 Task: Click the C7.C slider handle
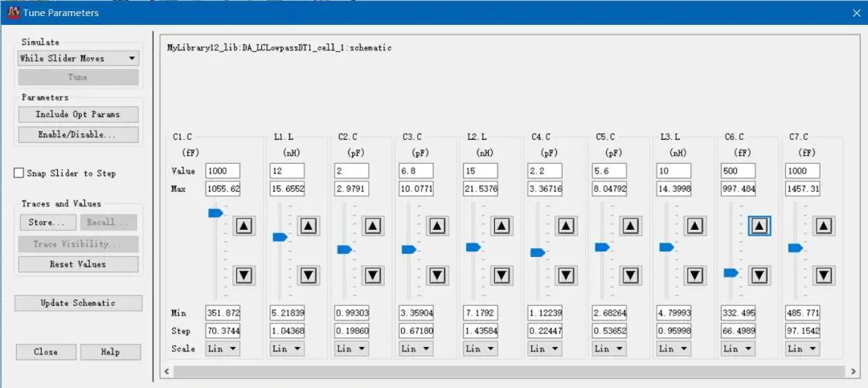[795, 248]
